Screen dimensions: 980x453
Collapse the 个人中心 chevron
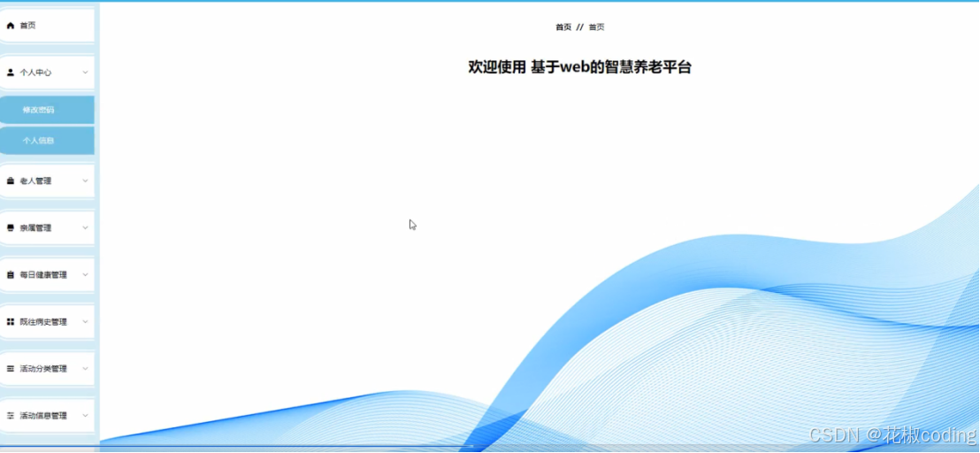point(85,73)
